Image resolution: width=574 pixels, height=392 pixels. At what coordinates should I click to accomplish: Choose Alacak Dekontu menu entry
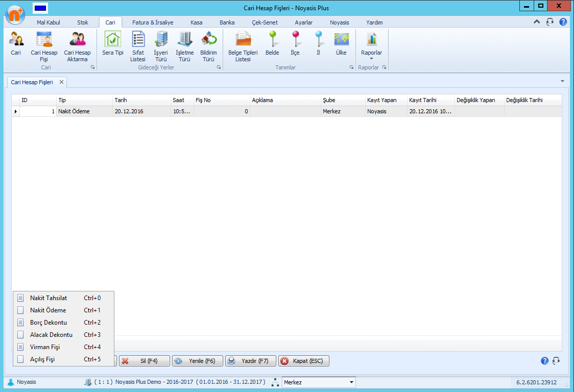64,334
